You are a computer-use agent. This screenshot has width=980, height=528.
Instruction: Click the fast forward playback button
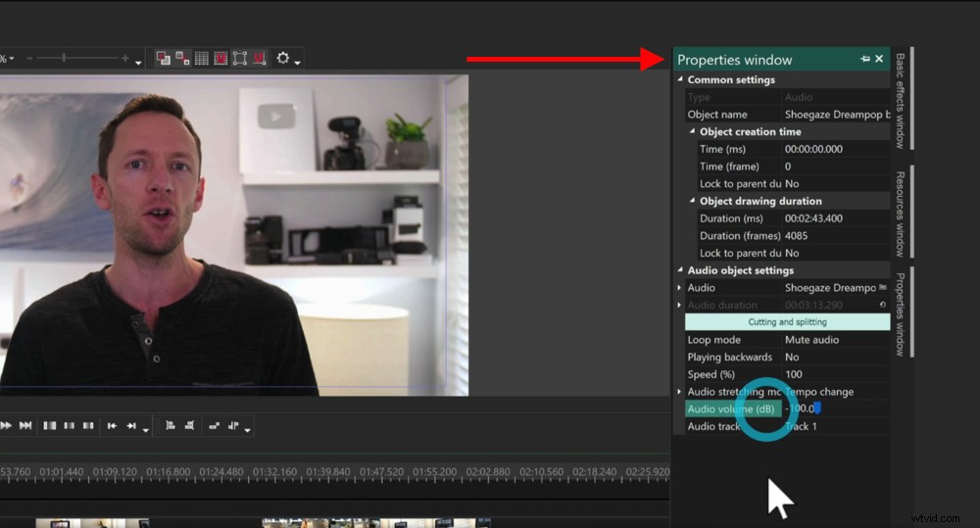coord(6,425)
